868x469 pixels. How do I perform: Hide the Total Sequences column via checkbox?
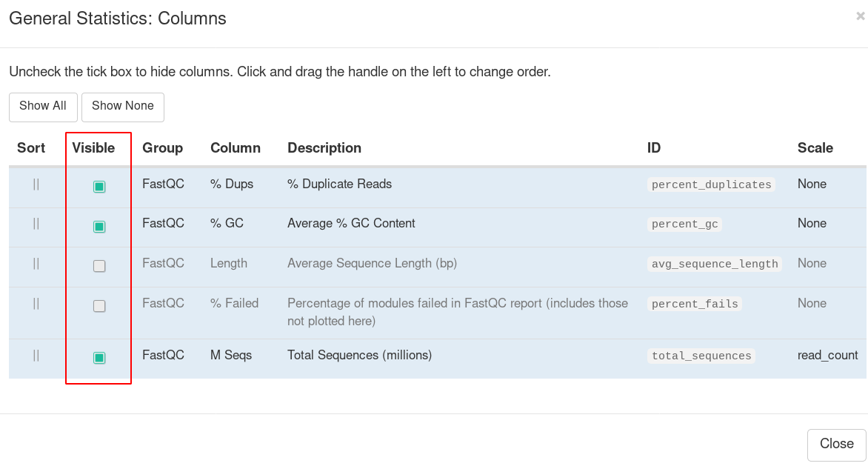(x=99, y=358)
